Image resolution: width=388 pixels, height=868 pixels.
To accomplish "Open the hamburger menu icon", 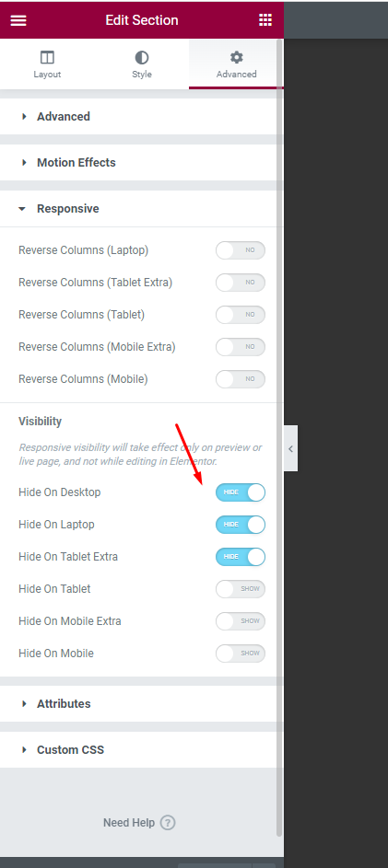I will tap(18, 20).
